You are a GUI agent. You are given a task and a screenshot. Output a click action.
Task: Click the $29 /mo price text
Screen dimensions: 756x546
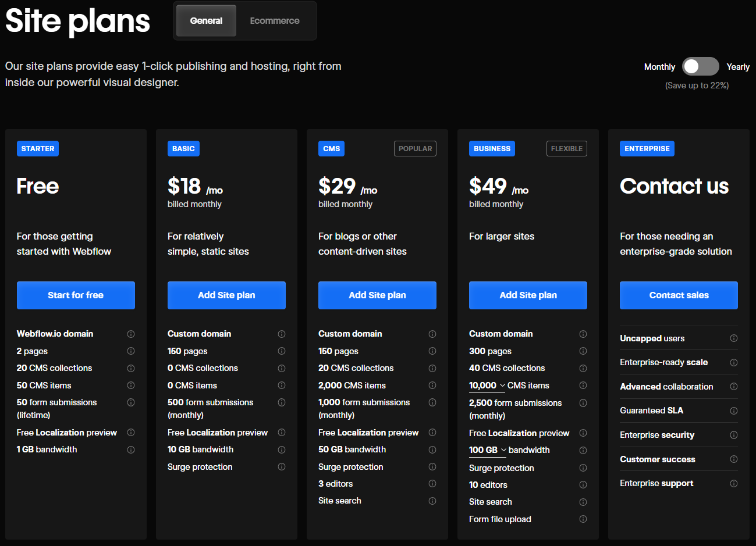(347, 187)
